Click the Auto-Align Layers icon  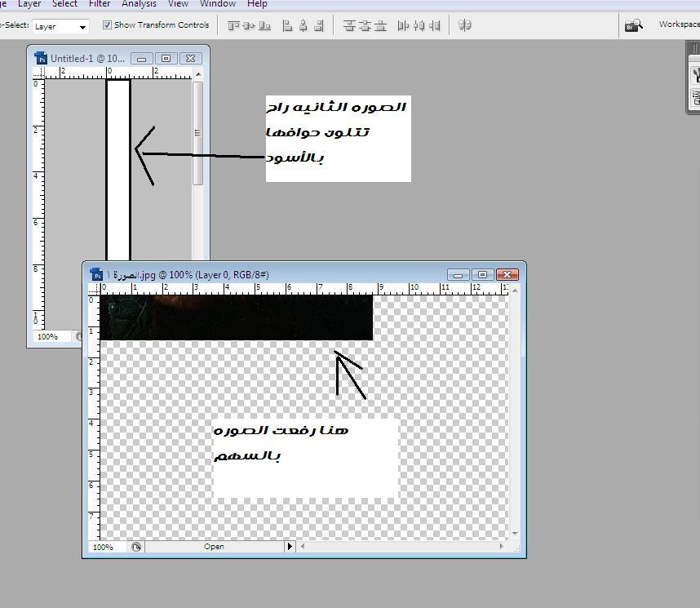pyautogui.click(x=465, y=25)
